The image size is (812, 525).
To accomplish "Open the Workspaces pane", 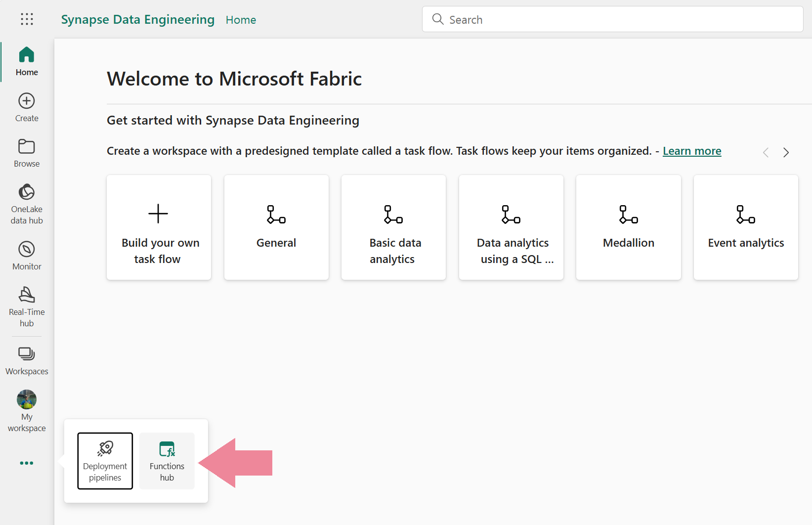I will point(27,361).
